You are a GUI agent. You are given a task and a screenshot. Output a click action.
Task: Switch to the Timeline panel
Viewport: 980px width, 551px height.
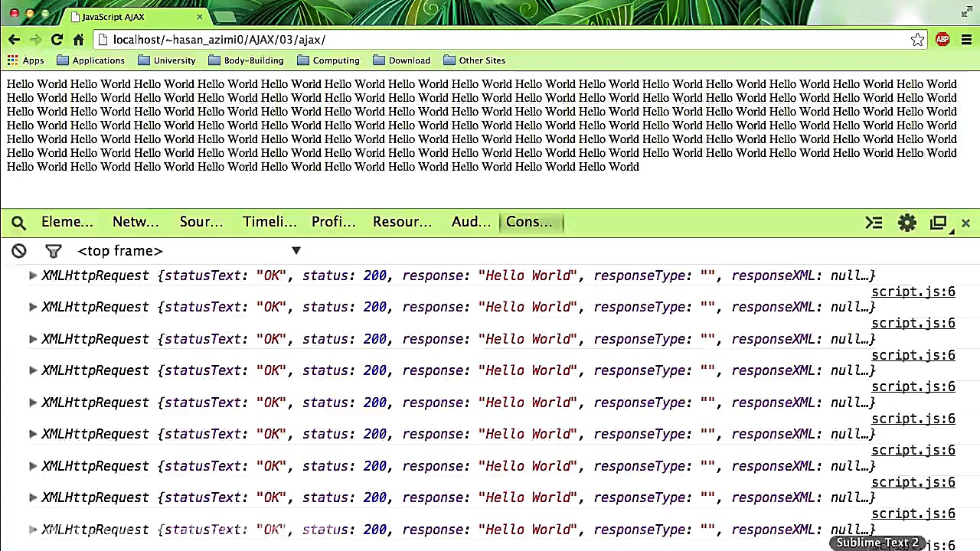pos(269,222)
